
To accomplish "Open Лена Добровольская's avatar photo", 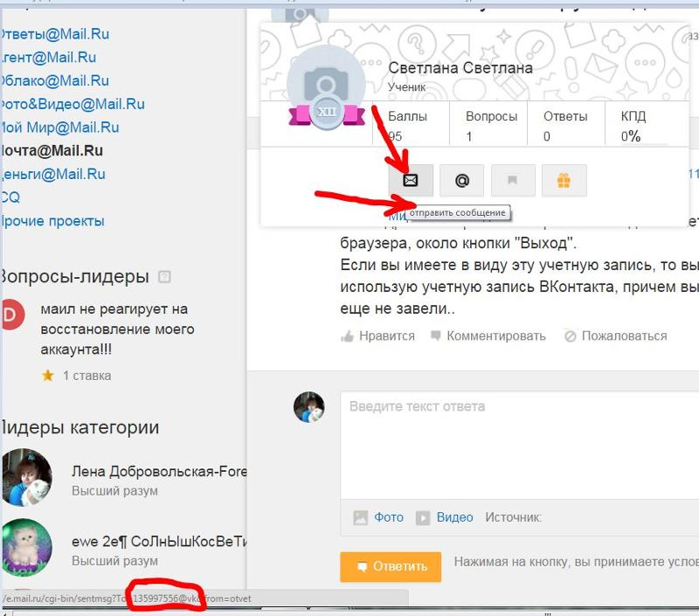I will click(x=26, y=477).
